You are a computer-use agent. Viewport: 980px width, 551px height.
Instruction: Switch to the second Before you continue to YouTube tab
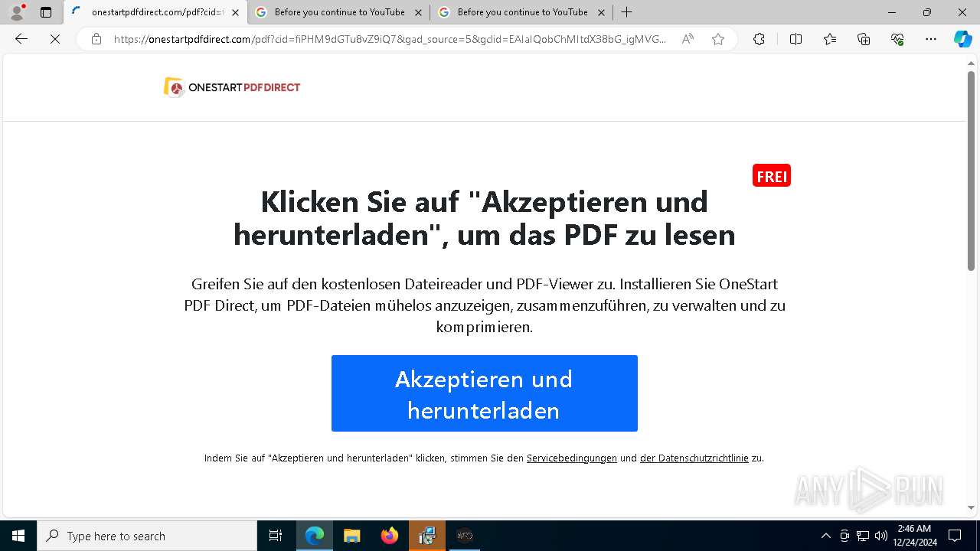(522, 12)
